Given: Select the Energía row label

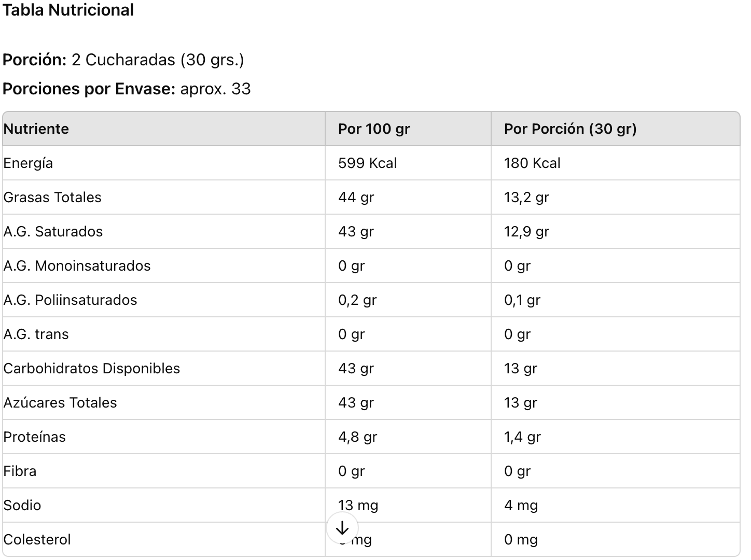Looking at the screenshot, I should pos(28,163).
